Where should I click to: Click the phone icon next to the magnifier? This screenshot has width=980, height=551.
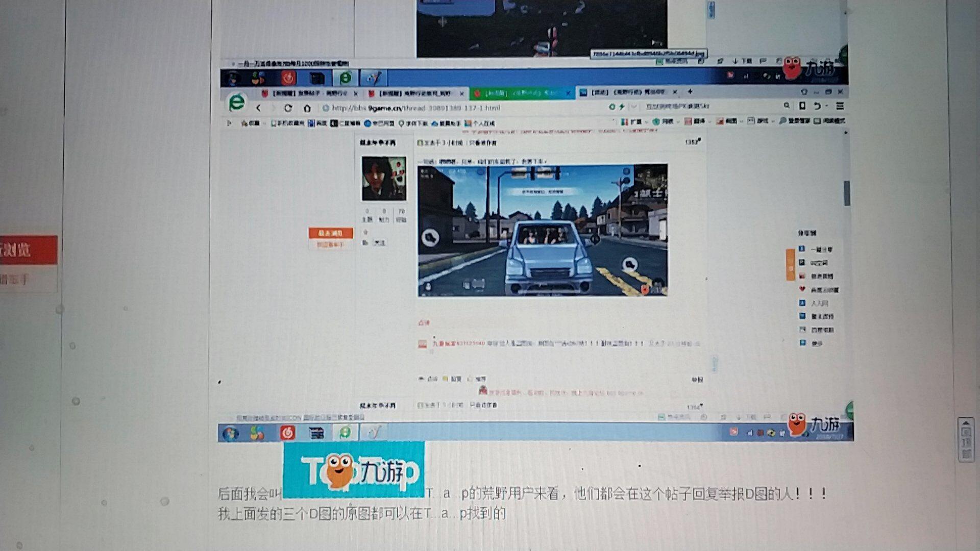pyautogui.click(x=802, y=106)
